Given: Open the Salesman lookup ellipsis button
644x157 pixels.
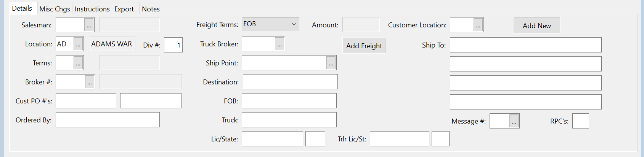Looking at the screenshot, I should [x=89, y=25].
